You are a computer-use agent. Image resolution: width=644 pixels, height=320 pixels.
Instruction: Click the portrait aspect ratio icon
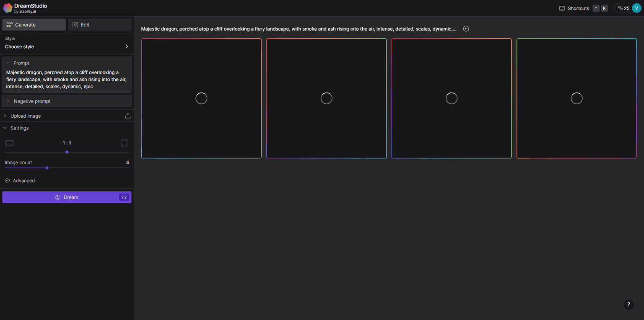(x=124, y=143)
